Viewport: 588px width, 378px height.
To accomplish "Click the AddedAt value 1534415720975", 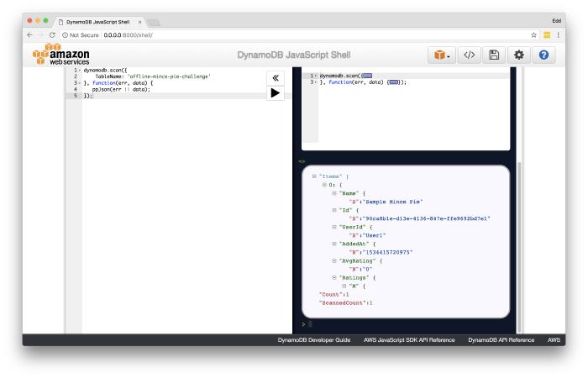I will pyautogui.click(x=388, y=252).
